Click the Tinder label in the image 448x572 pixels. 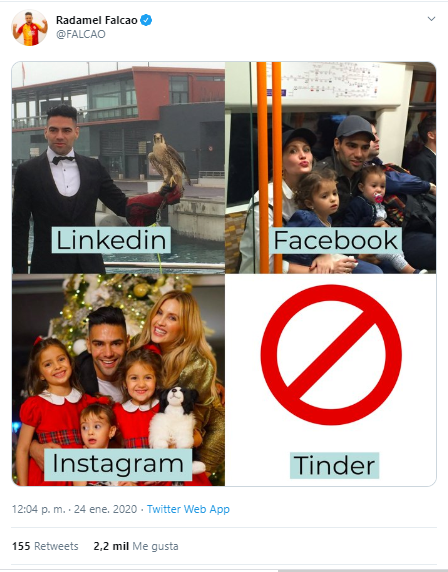[335, 465]
